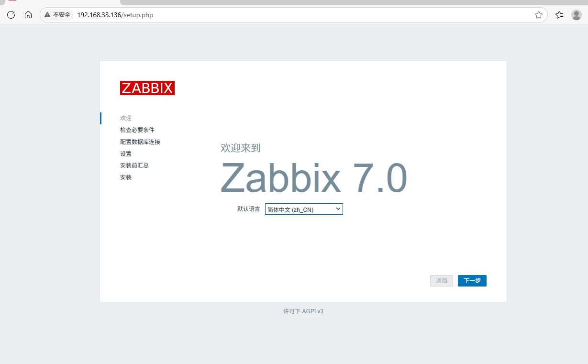Screen dimensions: 588x364
Task: Select the 检查必要条件 step
Action: (137, 130)
